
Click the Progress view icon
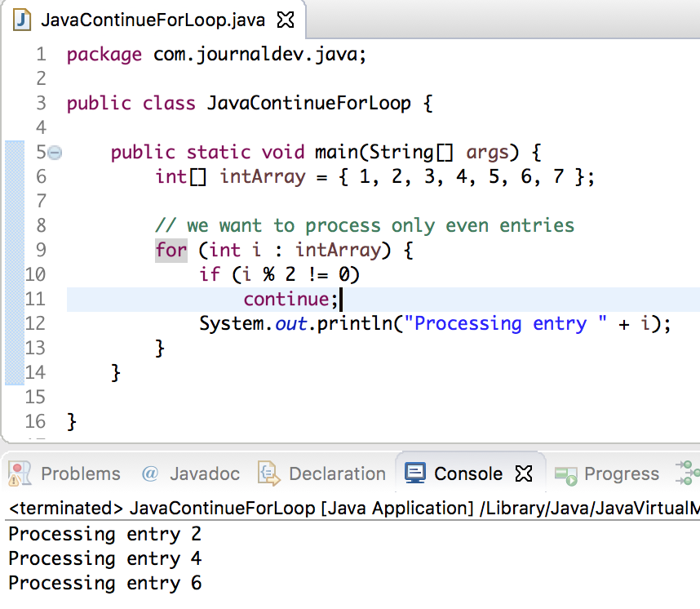[x=564, y=473]
